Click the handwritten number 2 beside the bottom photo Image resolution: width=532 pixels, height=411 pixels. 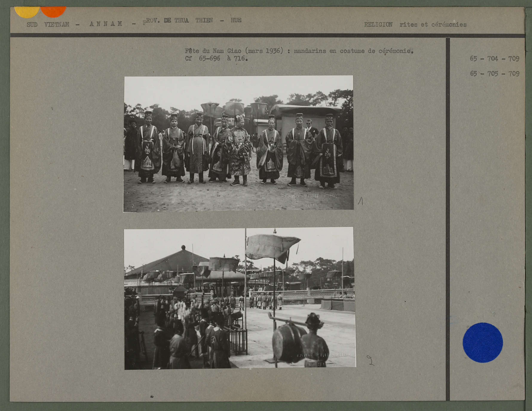pyautogui.click(x=371, y=360)
